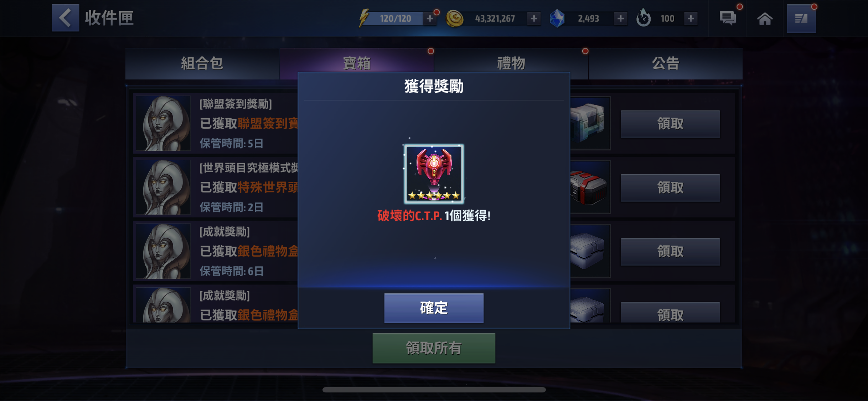The width and height of the screenshot is (868, 401).
Task: Claim the 聯盟簽到獎勵 chest with 領取
Action: tap(670, 124)
